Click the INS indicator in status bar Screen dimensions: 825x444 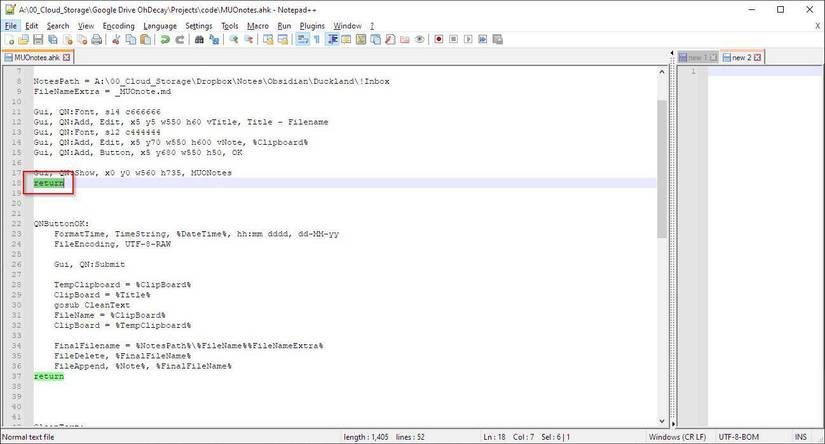tap(800, 437)
